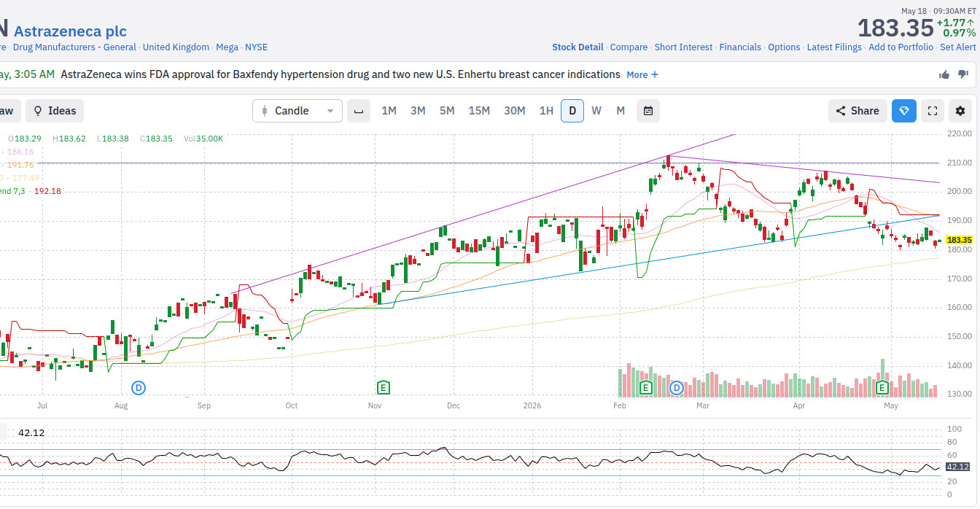Click the late February dividend D marker
The height and width of the screenshot is (509, 980).
[677, 387]
